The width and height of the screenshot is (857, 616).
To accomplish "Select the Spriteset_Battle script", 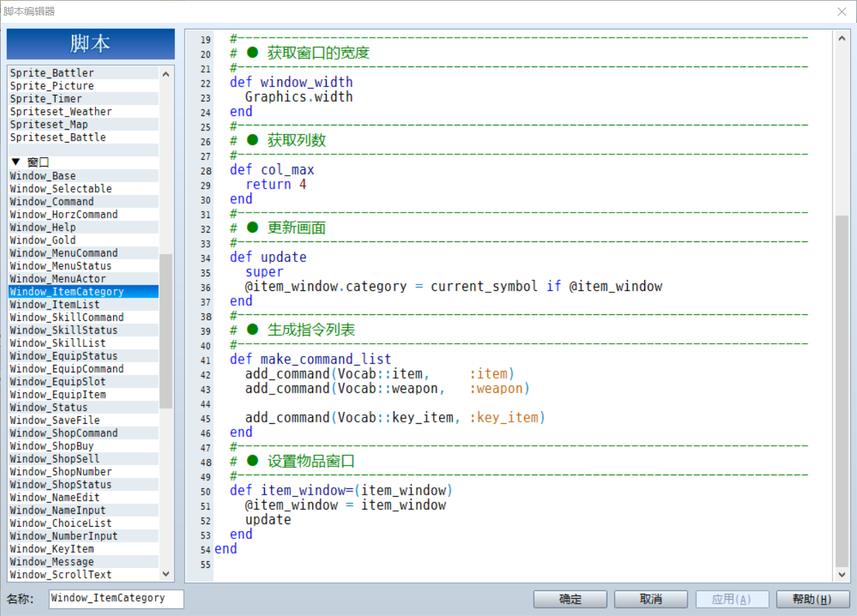I will pos(84,137).
